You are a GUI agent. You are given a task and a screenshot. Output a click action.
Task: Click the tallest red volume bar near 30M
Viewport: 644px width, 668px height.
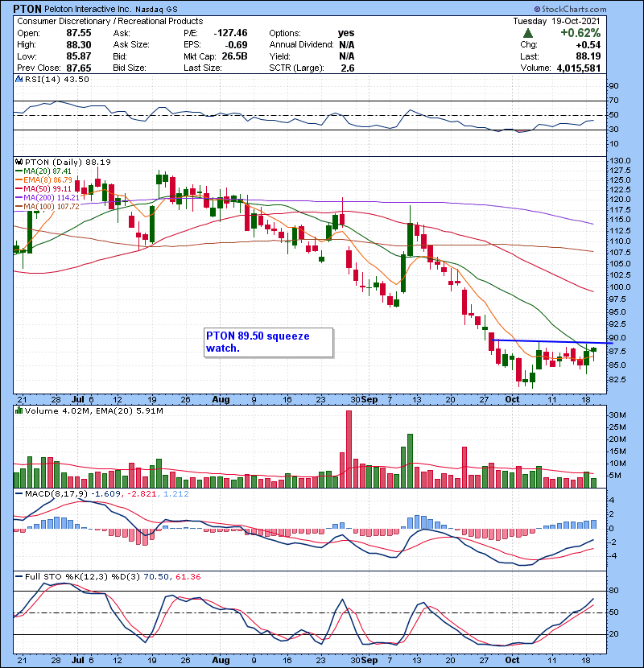tap(349, 449)
